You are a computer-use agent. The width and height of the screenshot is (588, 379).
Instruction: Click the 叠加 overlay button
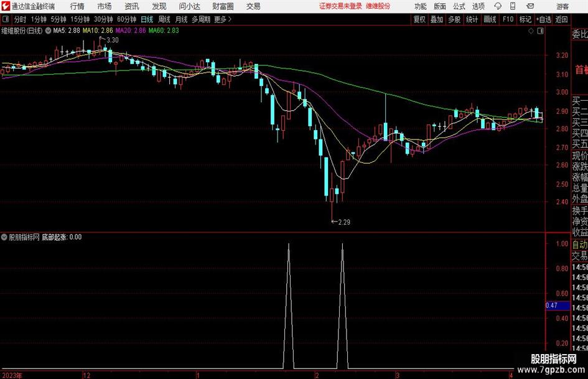(437, 19)
